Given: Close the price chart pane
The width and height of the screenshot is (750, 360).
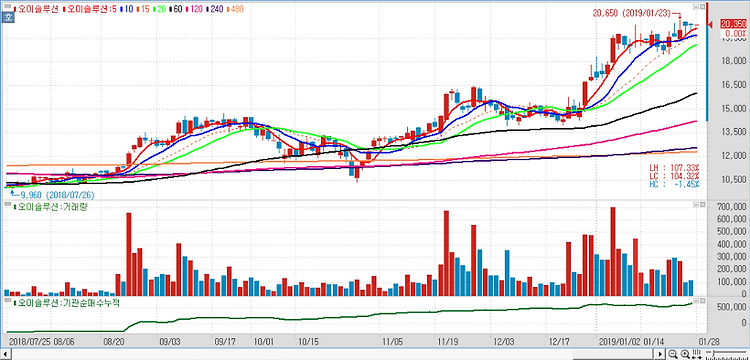Looking at the screenshot, I should pyautogui.click(x=702, y=7).
